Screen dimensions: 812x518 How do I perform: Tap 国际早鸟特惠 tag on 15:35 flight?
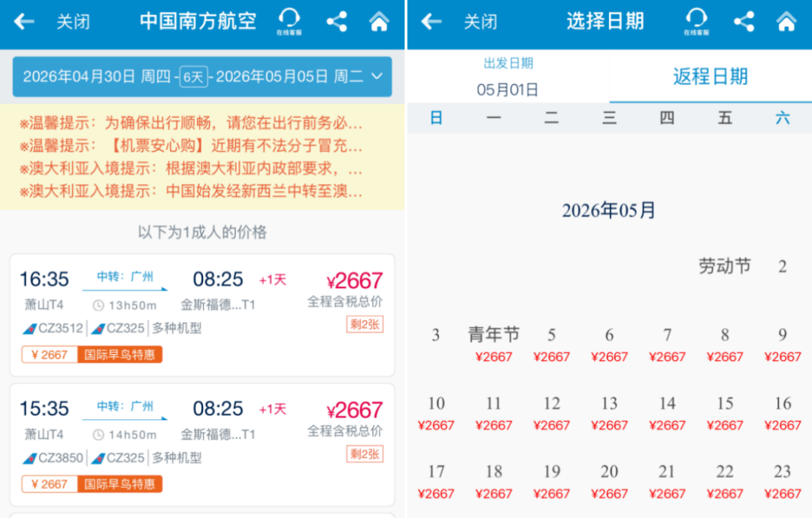point(120,484)
